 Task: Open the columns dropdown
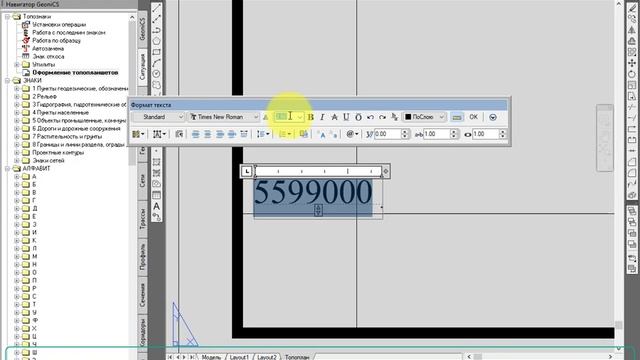click(x=138, y=134)
